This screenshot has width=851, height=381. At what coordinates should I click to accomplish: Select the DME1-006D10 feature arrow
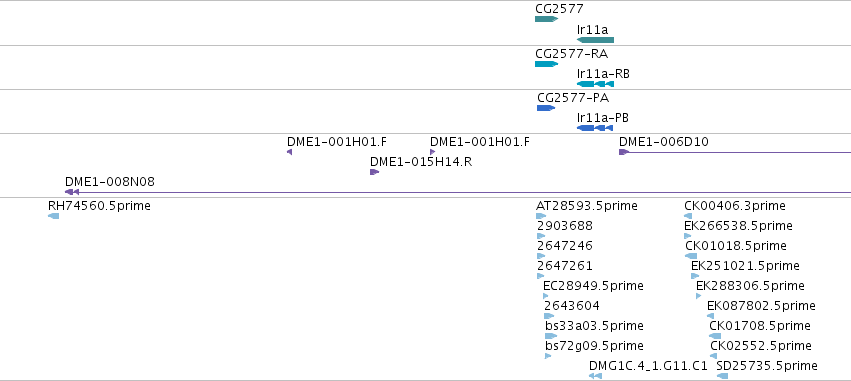[x=624, y=152]
